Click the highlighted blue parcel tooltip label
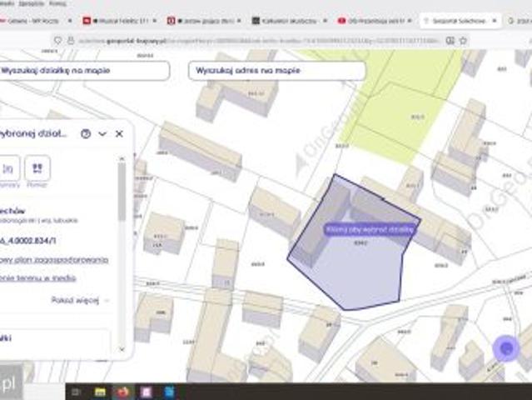This screenshot has height=400, width=532. [x=369, y=227]
